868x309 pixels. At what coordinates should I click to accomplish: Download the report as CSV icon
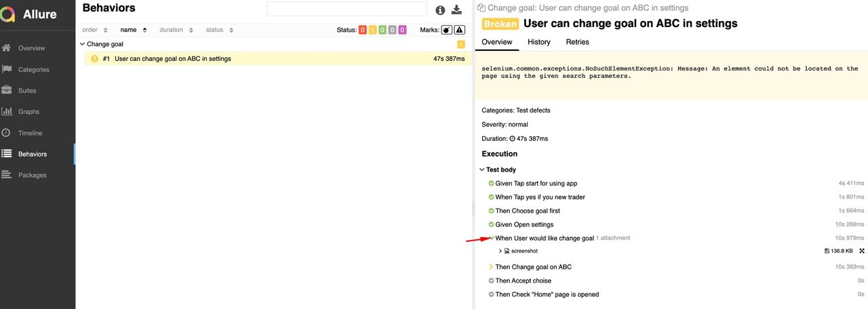pyautogui.click(x=457, y=9)
